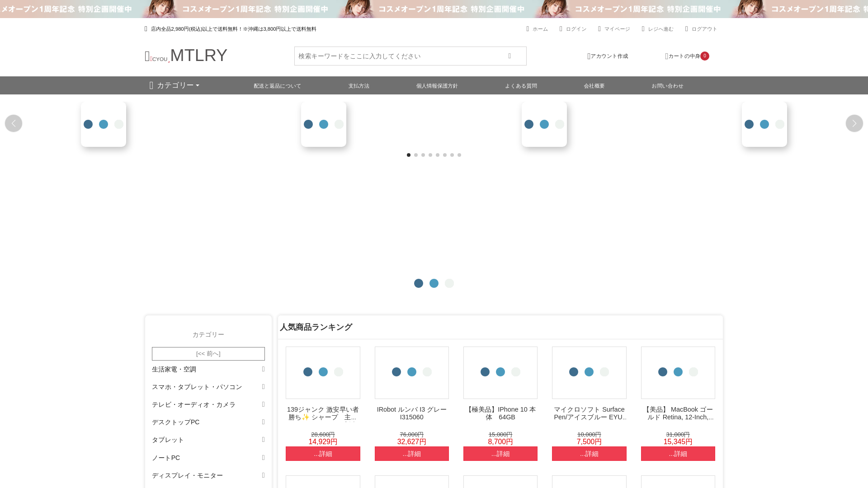Select fourth carousel pagination dot
868x488 pixels.
pos(430,155)
